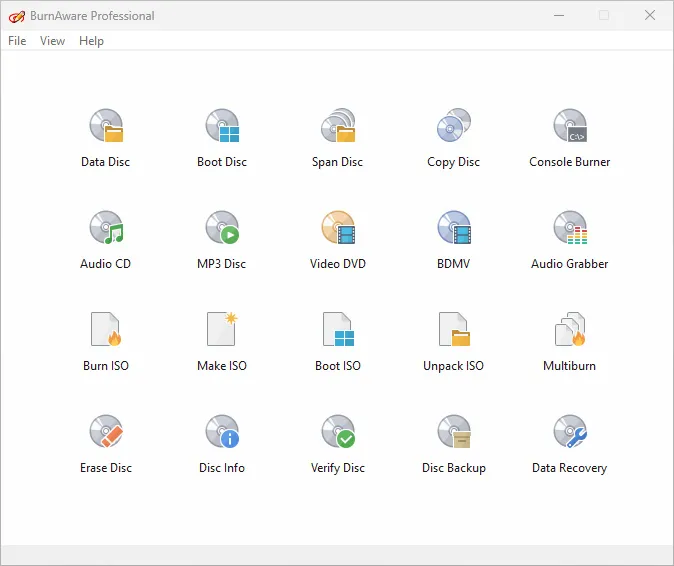The width and height of the screenshot is (674, 566).
Task: Open the Help menu
Action: click(x=91, y=41)
